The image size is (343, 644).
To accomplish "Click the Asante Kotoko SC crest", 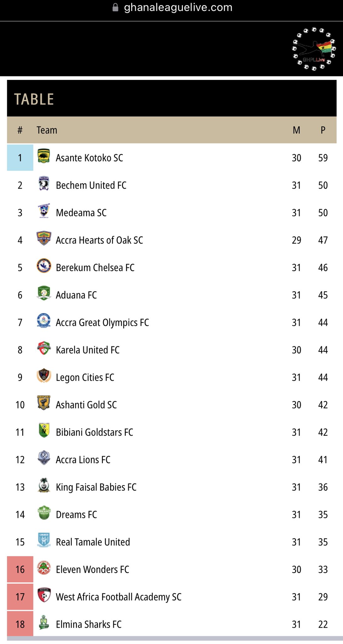I will [x=44, y=156].
